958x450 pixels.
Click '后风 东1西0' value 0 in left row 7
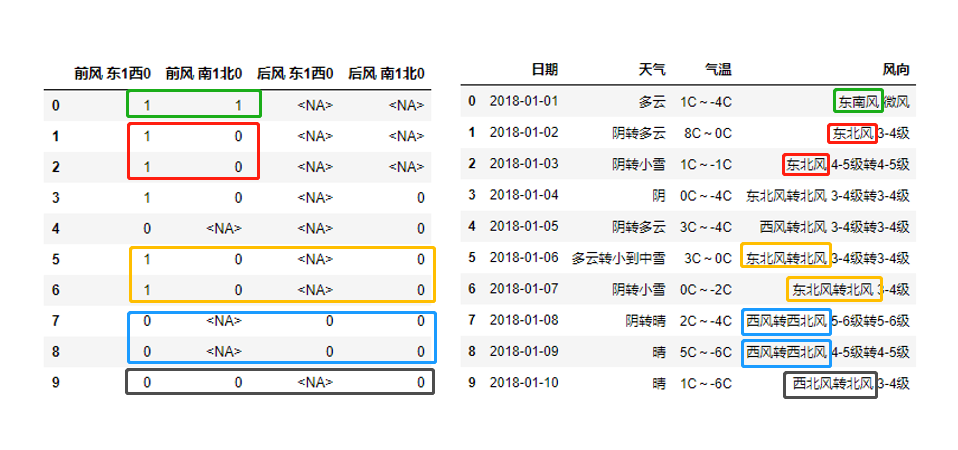click(329, 321)
